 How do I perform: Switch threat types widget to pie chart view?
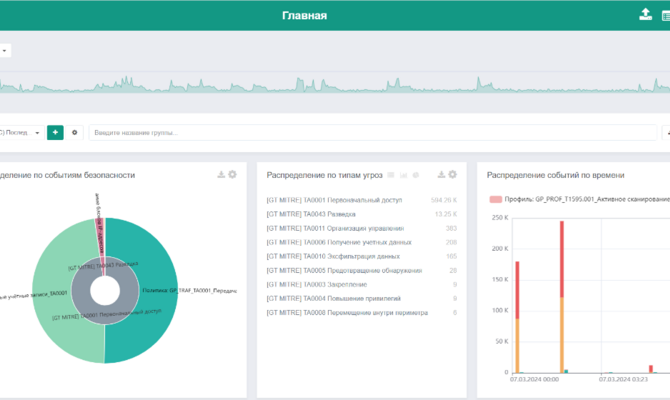pos(416,175)
